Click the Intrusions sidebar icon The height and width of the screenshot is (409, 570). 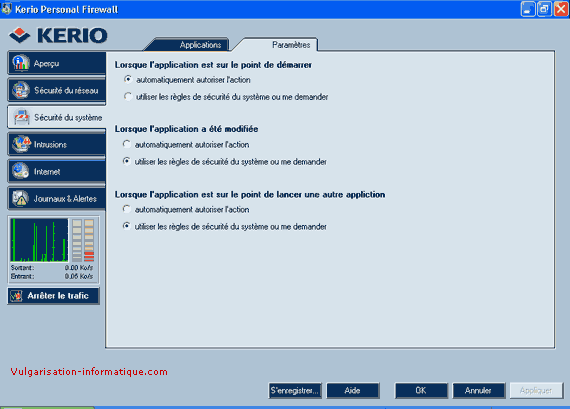(21, 144)
